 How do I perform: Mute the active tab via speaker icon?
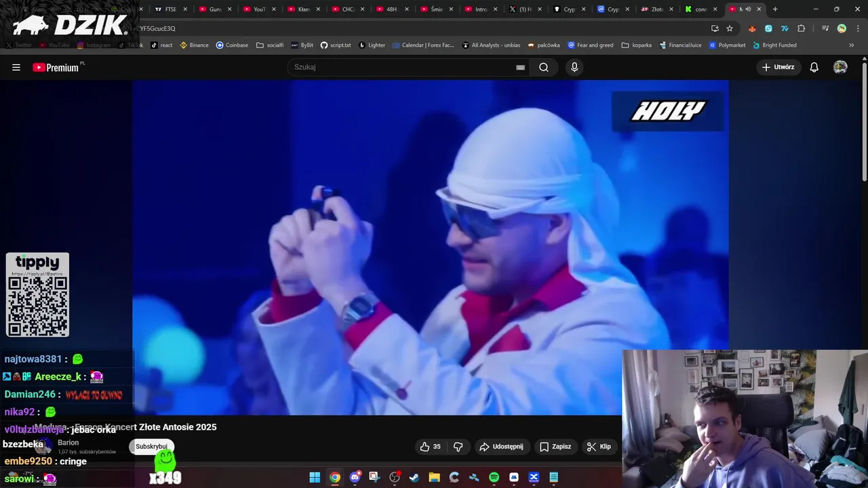[x=748, y=9]
